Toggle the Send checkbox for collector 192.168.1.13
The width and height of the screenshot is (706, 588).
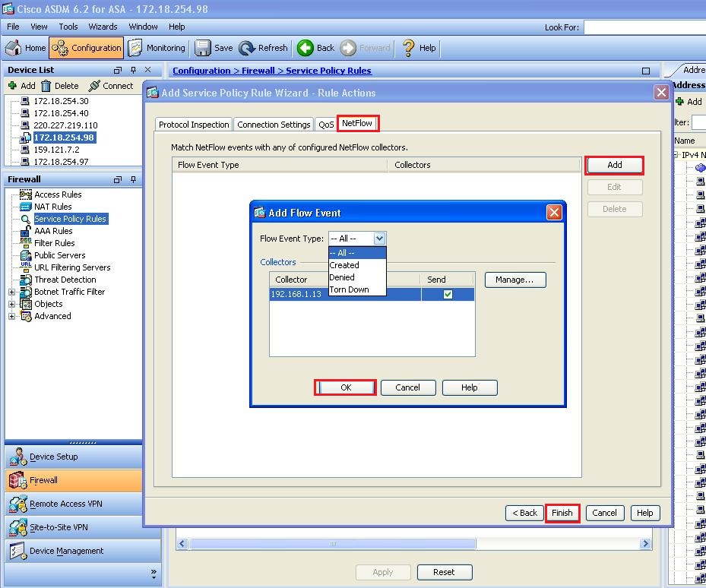pyautogui.click(x=446, y=294)
